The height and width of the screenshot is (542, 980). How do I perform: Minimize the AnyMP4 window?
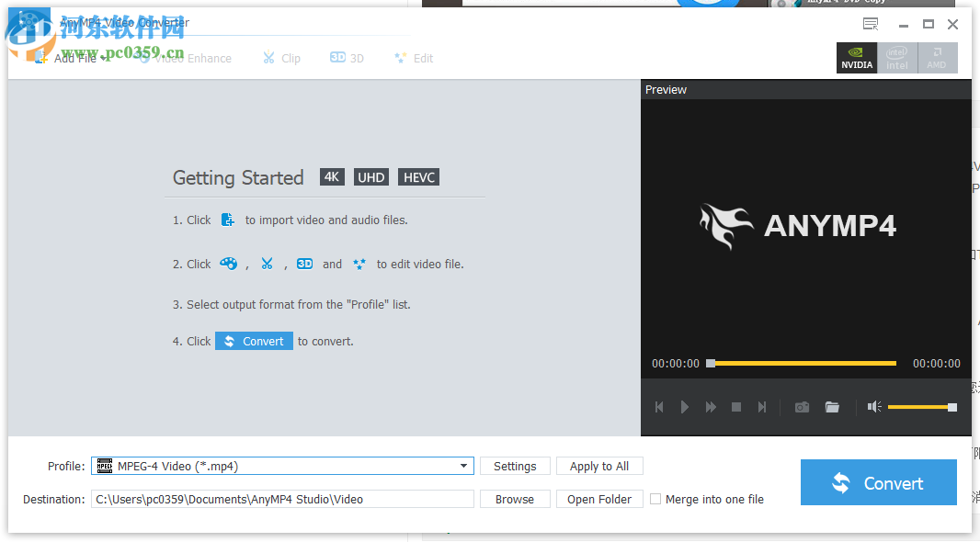click(903, 25)
